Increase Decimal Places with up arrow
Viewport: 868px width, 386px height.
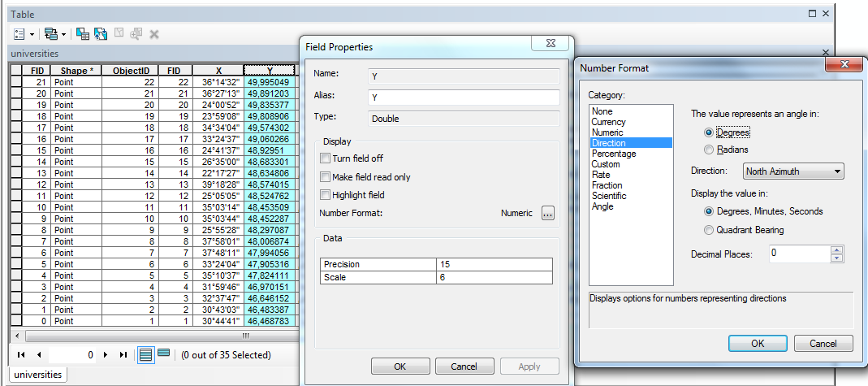[x=837, y=250]
